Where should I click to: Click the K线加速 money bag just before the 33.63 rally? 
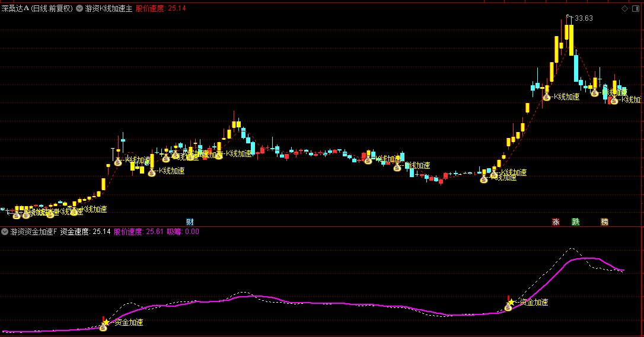tap(547, 97)
